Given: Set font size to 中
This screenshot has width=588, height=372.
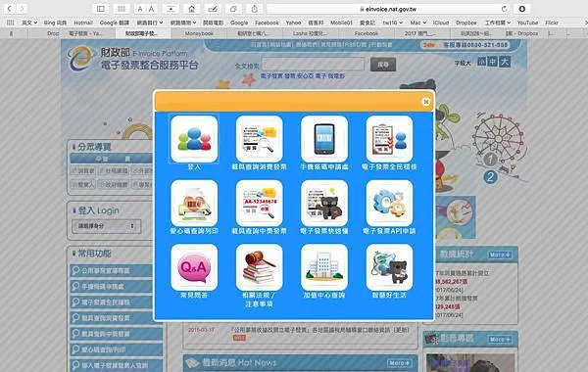Looking at the screenshot, I should coord(492,62).
